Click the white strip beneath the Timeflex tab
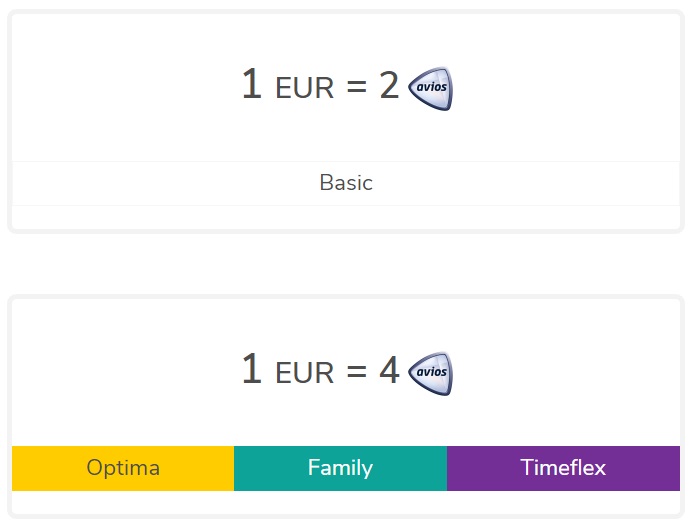Image resolution: width=693 pixels, height=525 pixels. pyautogui.click(x=563, y=502)
